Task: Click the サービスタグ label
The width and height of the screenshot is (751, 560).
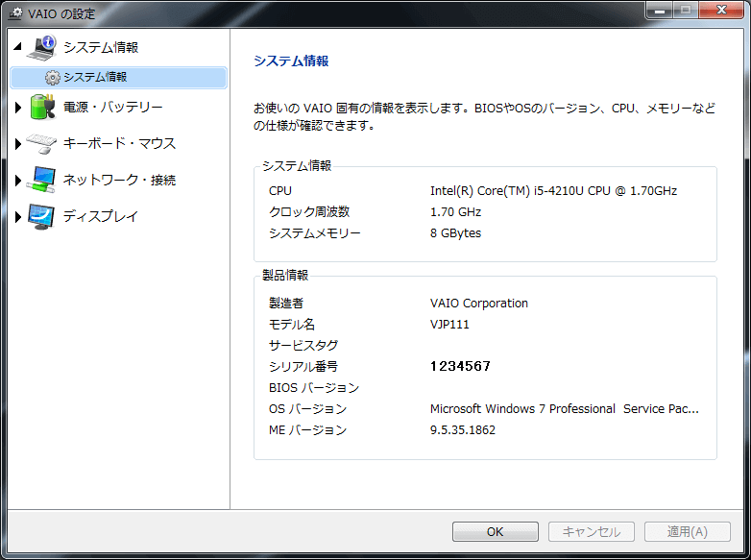Action: pyautogui.click(x=303, y=346)
